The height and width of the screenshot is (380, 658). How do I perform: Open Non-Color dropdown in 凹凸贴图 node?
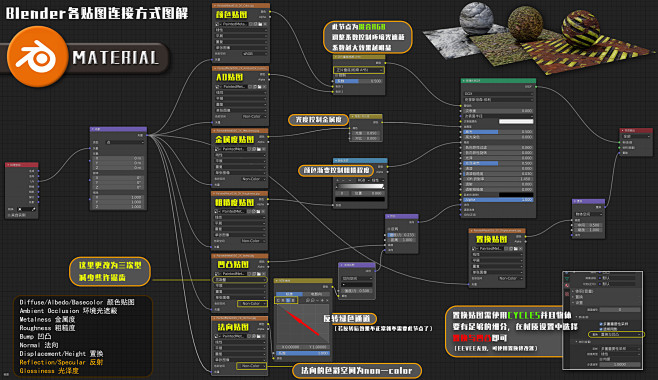tap(252, 303)
